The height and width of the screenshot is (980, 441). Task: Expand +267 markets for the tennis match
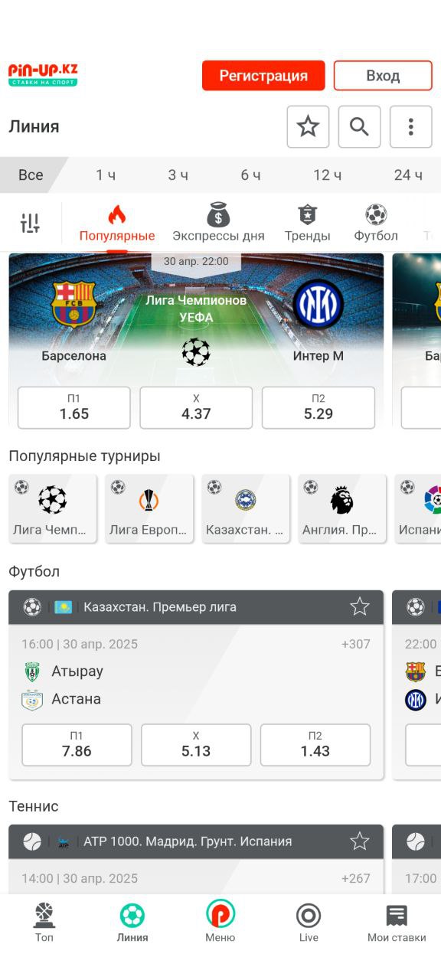click(356, 878)
